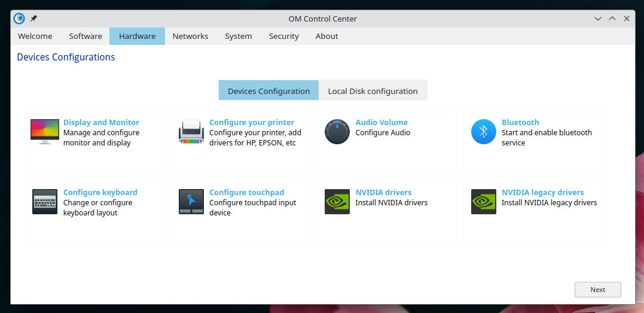Go to the Networks tab
The height and width of the screenshot is (313, 644).
click(190, 36)
